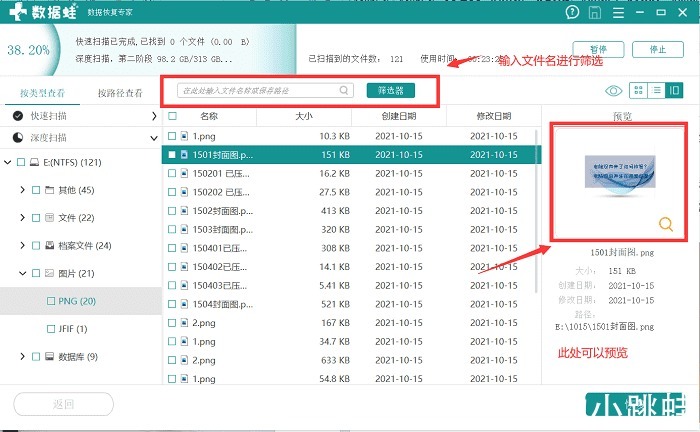
Task: Check the 1503封面图.p... file
Action: 172,229
